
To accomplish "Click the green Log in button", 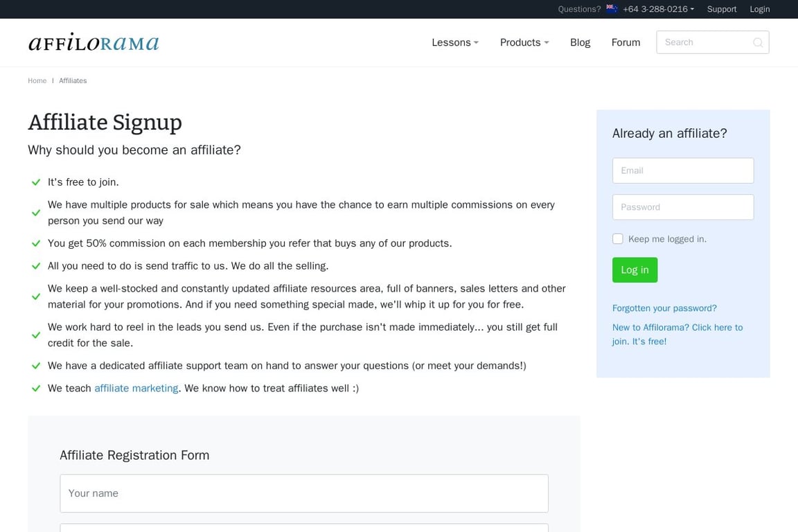I will coord(635,270).
